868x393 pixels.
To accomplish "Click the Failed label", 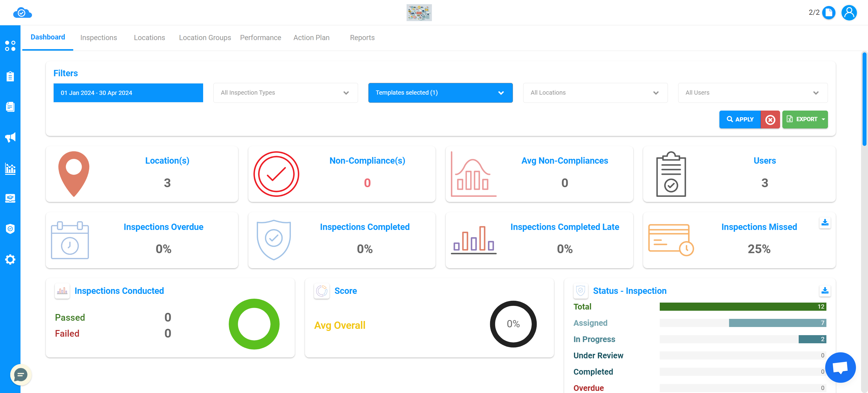I will 67,333.
